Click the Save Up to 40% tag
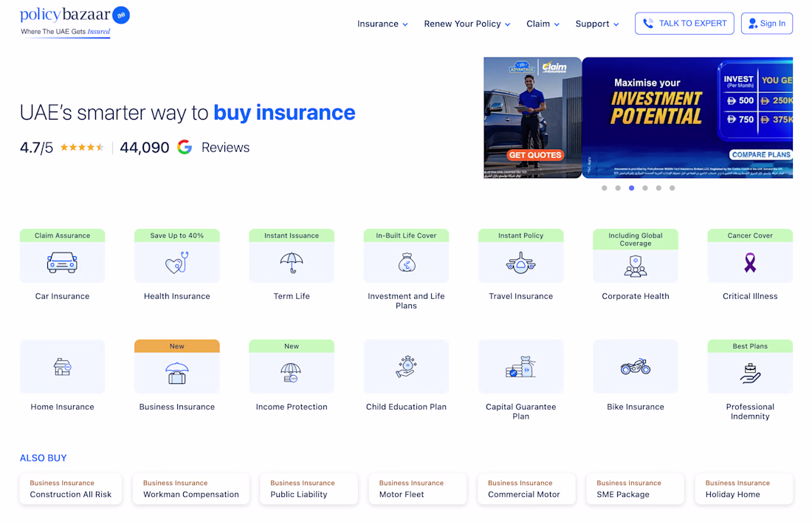Viewport: 812px width, 522px height. (177, 236)
